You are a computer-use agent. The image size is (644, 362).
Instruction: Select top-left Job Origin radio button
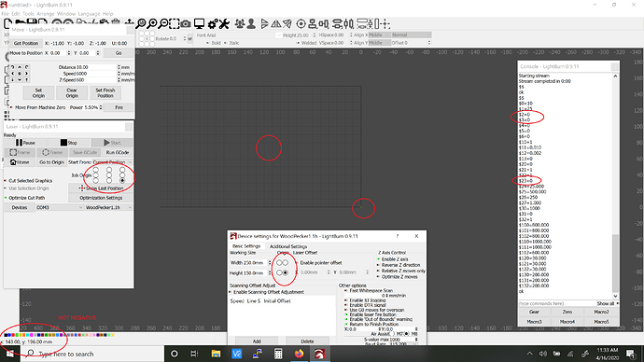click(x=96, y=170)
